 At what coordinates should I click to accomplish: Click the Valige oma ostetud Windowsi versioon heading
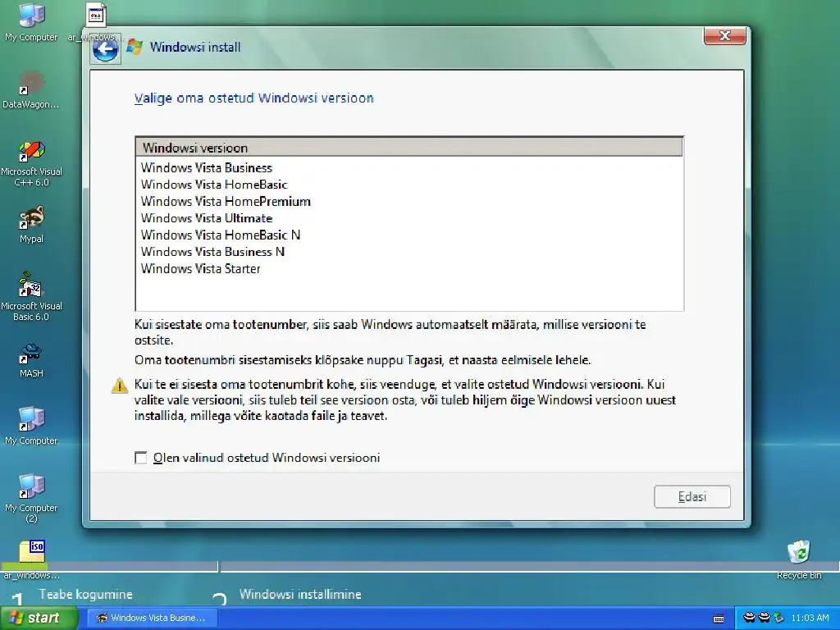tap(254, 98)
